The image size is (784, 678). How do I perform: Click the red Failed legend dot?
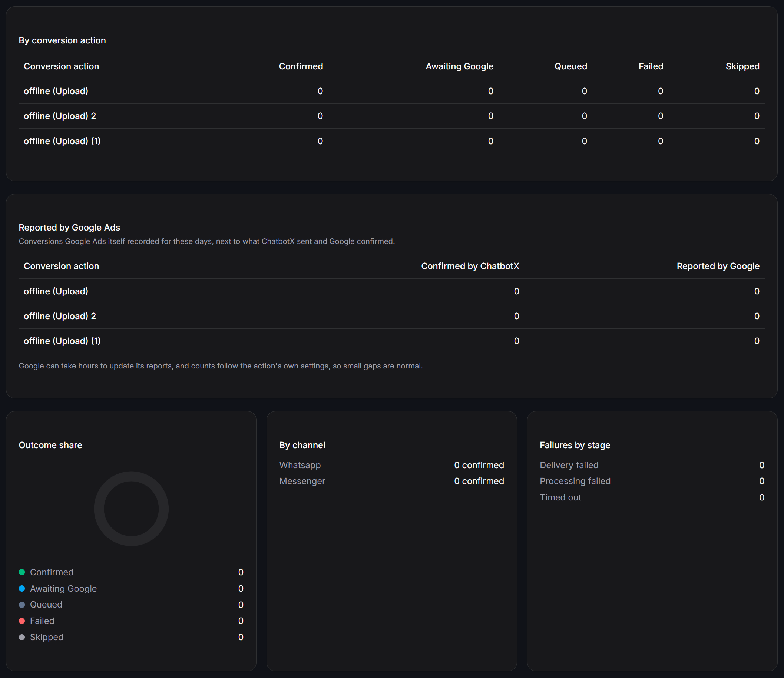pyautogui.click(x=22, y=621)
